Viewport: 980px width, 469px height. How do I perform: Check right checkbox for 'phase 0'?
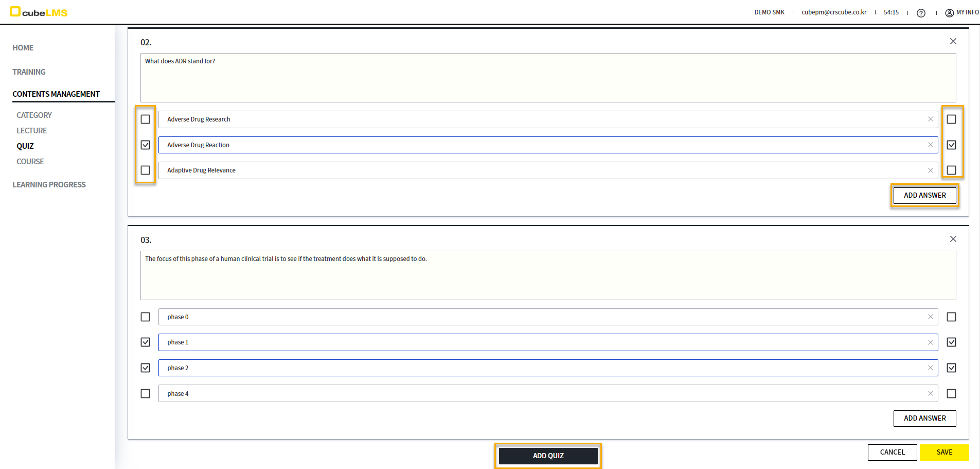951,317
